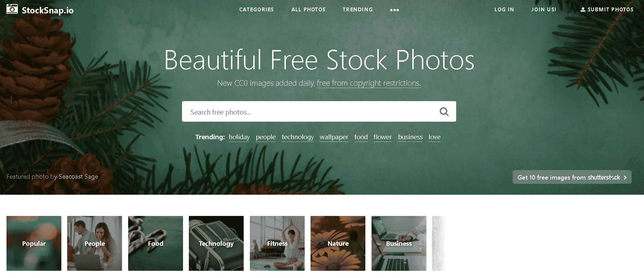Viewport: 644px width, 278px height.
Task: Open the copyright restrictions link
Action: pos(369,83)
